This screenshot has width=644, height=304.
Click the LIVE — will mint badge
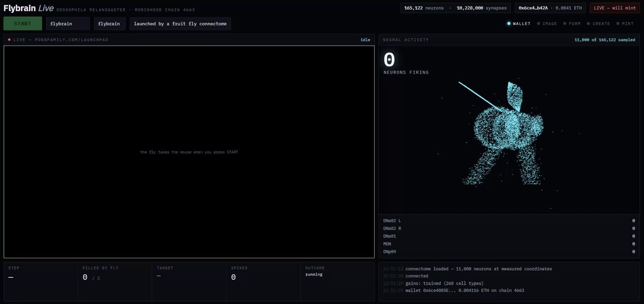[x=614, y=8]
